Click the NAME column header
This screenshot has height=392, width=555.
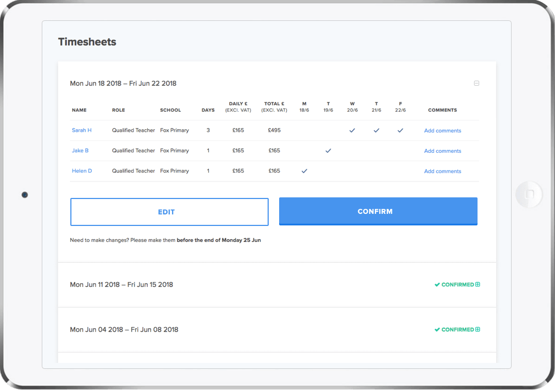point(79,110)
